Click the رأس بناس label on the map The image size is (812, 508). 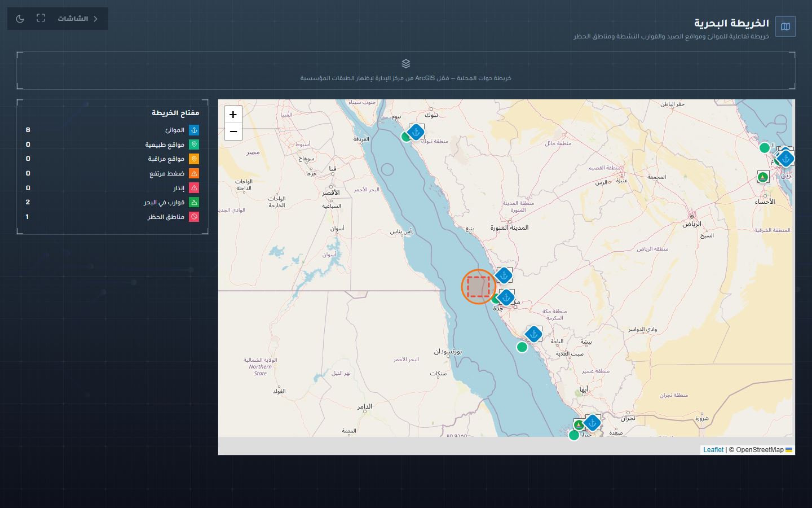[x=401, y=231]
